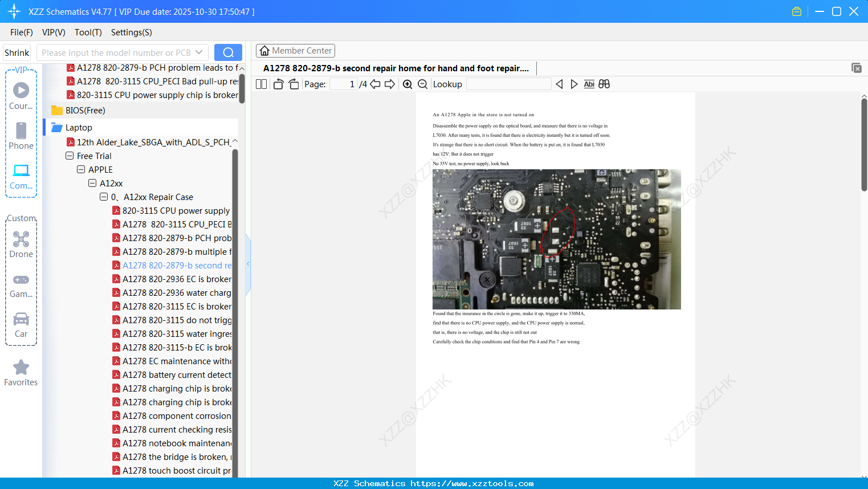The image size is (868, 489).
Task: Open the Drone category
Action: click(21, 244)
